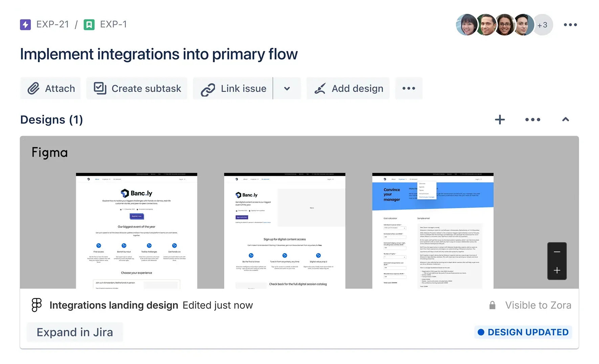Screen dimensions: 599x364
Task: Navigate to the EXP-21 breadcrumb link
Action: click(52, 24)
